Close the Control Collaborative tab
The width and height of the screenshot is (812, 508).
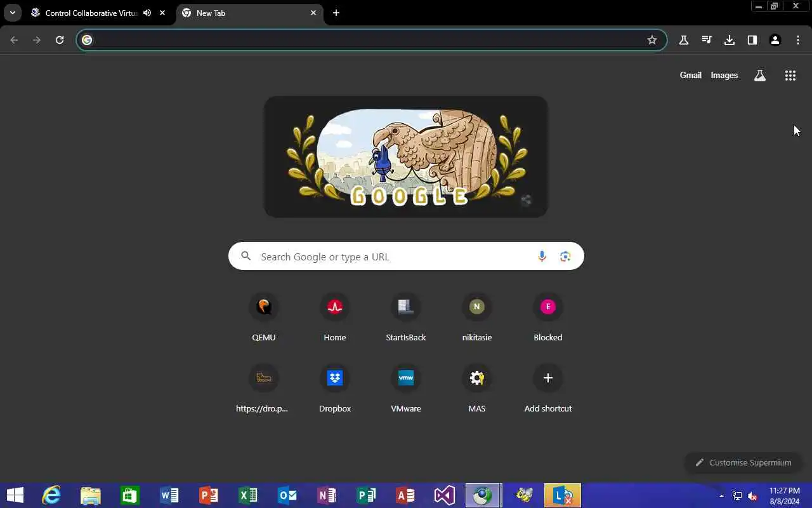point(162,13)
